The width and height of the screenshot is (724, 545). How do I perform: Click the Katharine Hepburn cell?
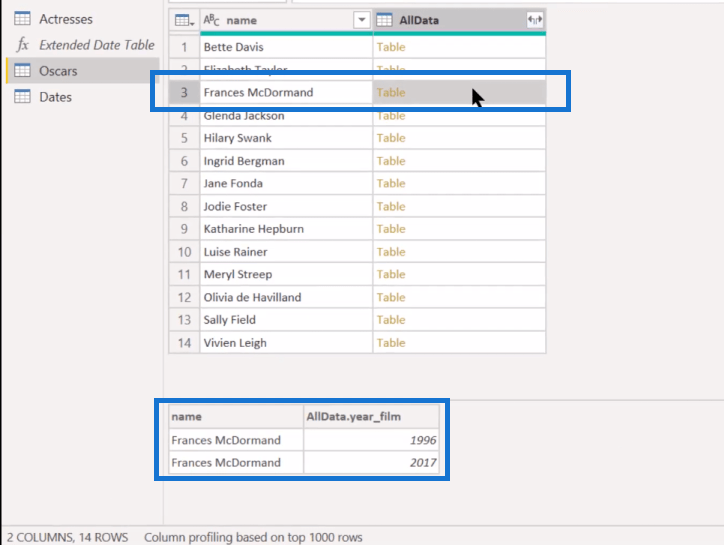pyautogui.click(x=286, y=229)
